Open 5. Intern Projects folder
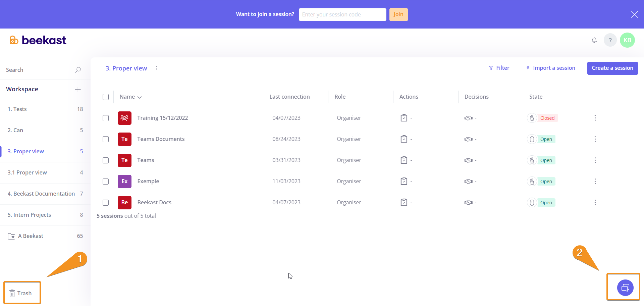 [x=45, y=215]
